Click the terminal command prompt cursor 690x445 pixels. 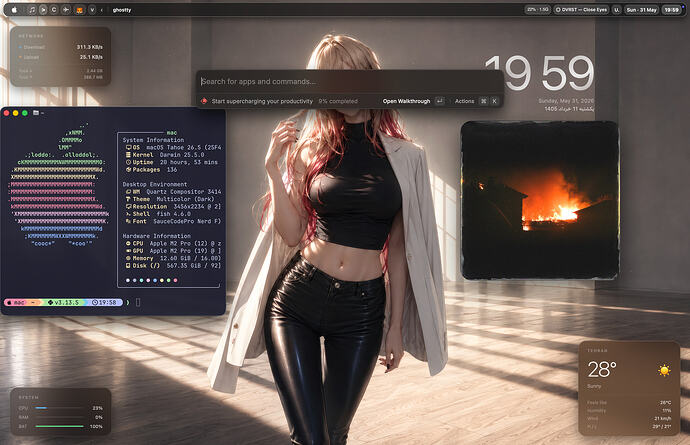point(138,302)
